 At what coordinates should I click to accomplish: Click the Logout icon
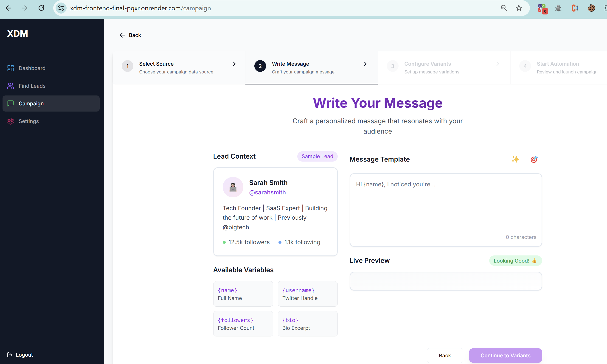pos(10,355)
